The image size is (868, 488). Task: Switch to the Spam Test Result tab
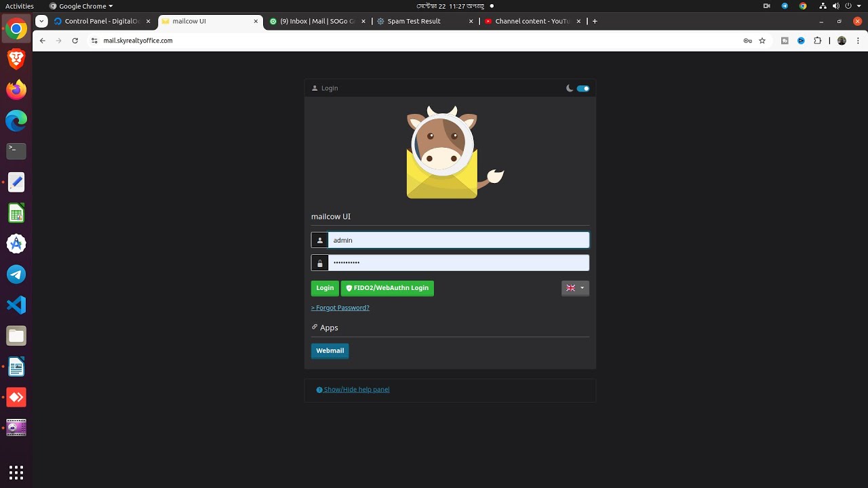pyautogui.click(x=425, y=21)
